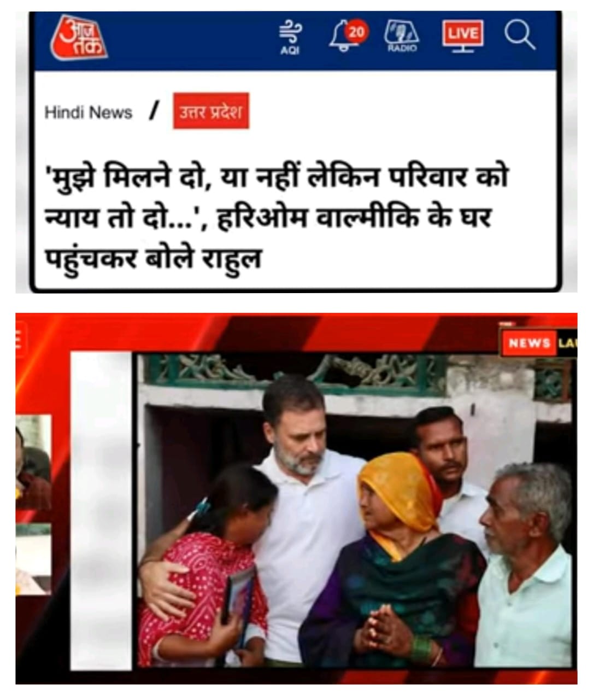This screenshot has height=700, width=593.
Task: Select the lower thumbnail in left strip
Action: (x=33, y=558)
